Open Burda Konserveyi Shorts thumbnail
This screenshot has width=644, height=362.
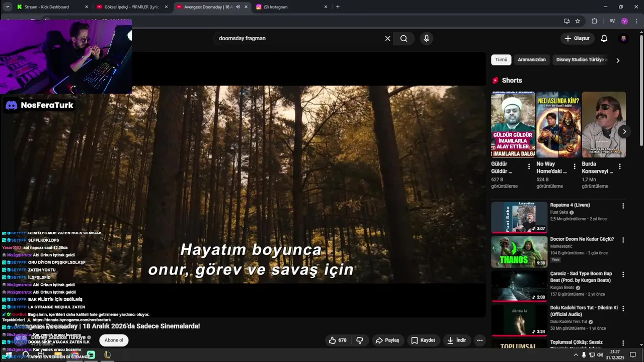click(604, 125)
